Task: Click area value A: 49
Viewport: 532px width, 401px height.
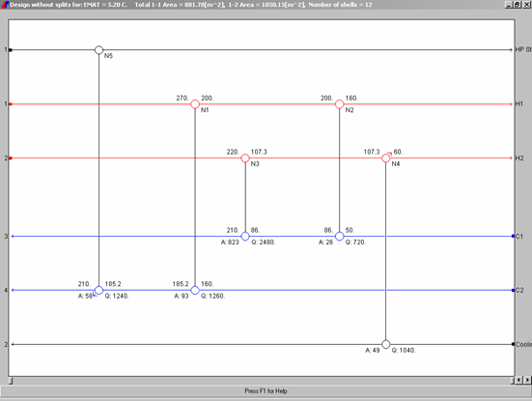Action: (373, 351)
